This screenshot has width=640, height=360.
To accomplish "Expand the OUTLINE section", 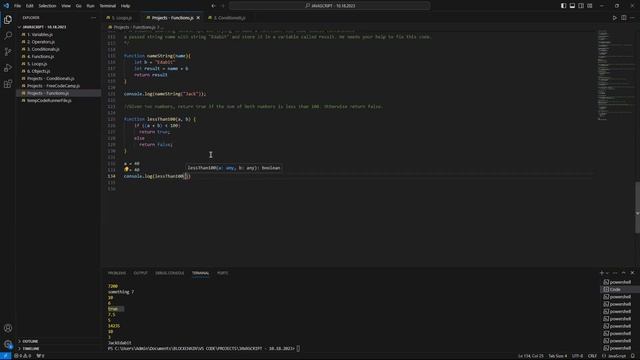I will coord(58,341).
